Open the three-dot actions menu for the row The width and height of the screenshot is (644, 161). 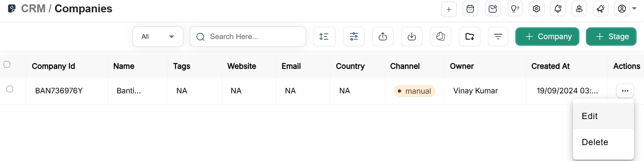625,91
